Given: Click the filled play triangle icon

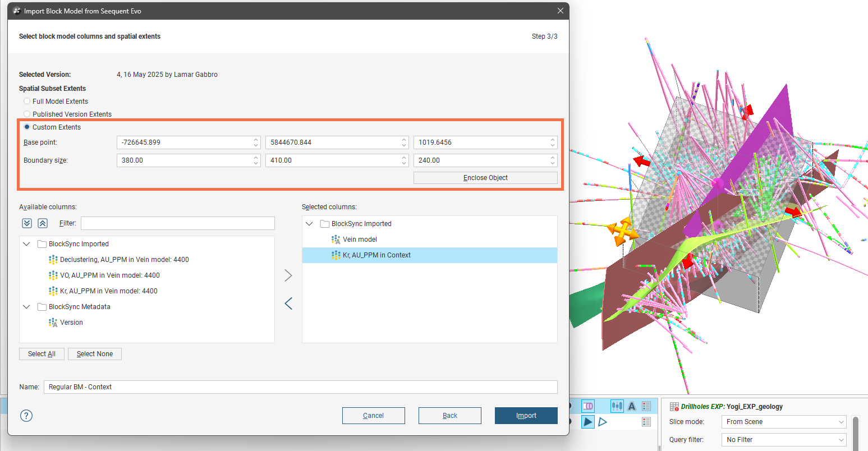Looking at the screenshot, I should pyautogui.click(x=587, y=422).
